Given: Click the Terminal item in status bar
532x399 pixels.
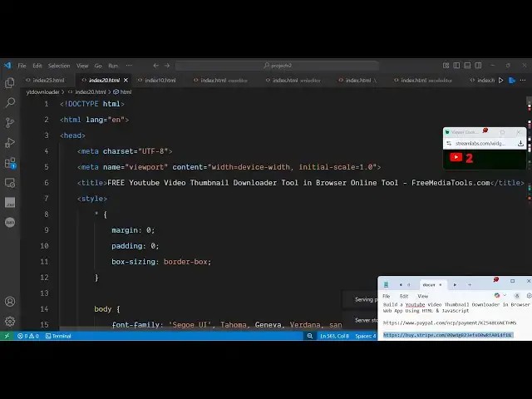Looking at the screenshot, I should click(x=58, y=336).
